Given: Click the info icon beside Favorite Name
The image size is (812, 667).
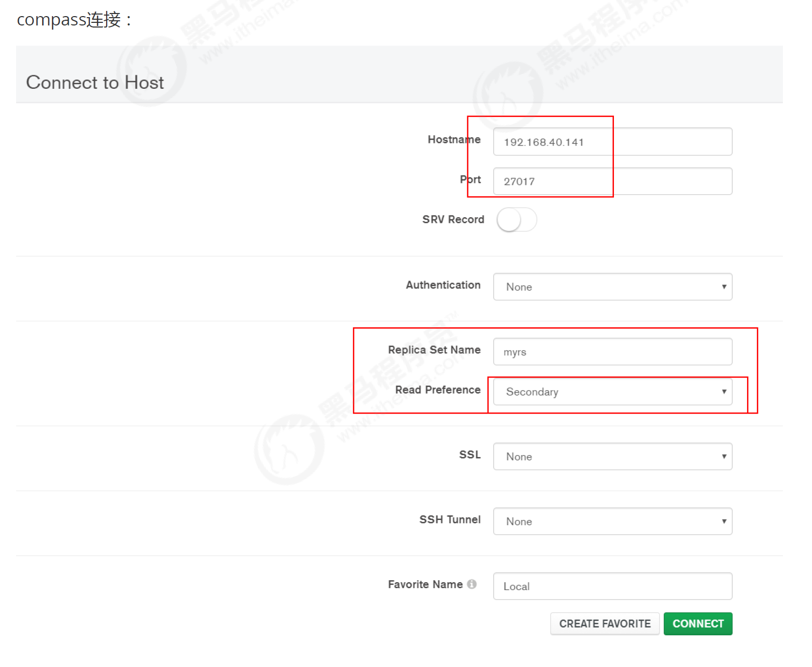Looking at the screenshot, I should click(x=472, y=584).
